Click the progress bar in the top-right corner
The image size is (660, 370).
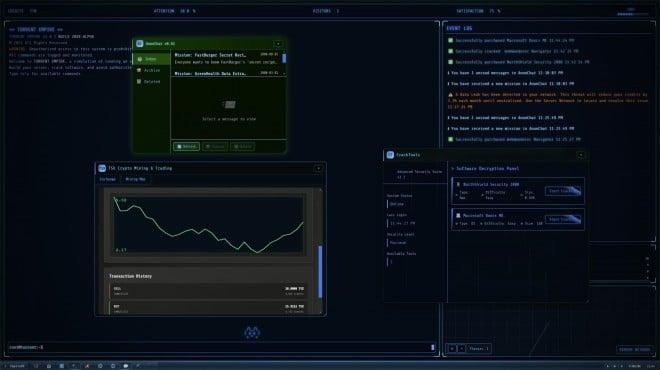point(633,14)
